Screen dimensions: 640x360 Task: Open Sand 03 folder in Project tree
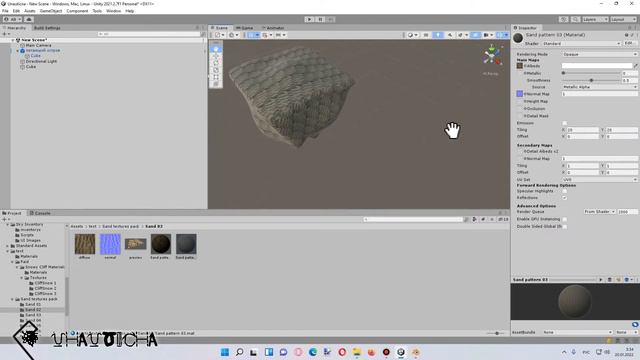[x=33, y=315]
